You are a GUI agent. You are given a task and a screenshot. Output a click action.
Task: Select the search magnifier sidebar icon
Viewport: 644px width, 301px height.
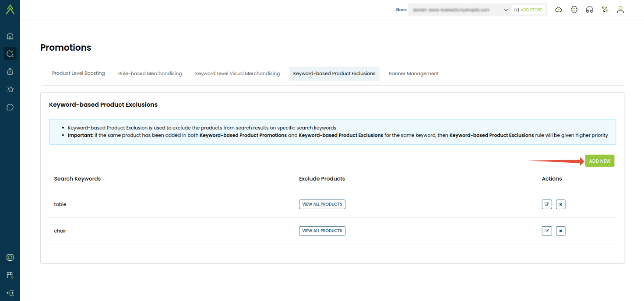[x=10, y=54]
